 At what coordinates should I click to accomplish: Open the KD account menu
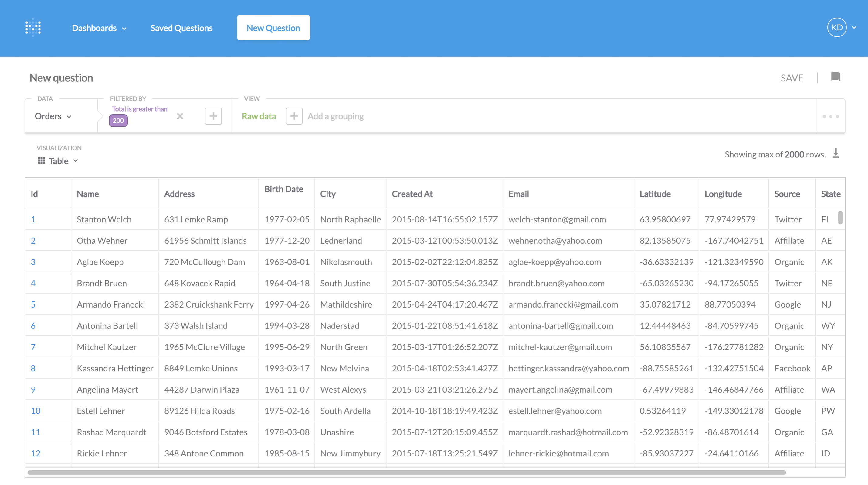click(837, 27)
